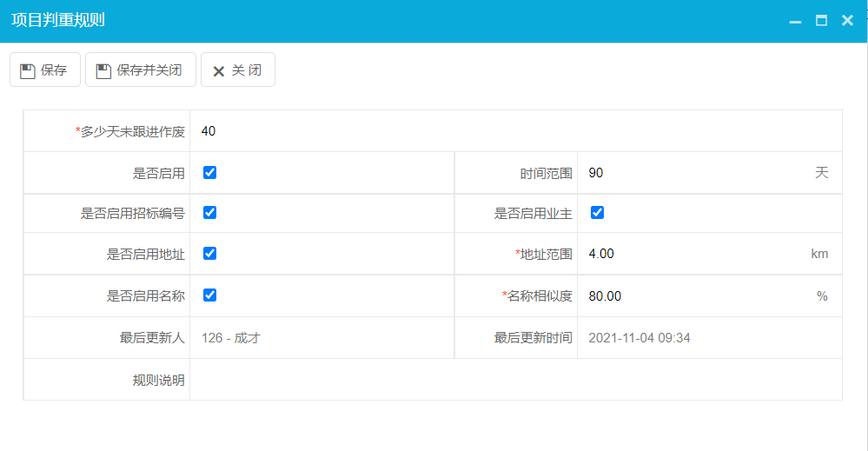Image resolution: width=868 pixels, height=451 pixels.
Task: Focus the 时间范围 field showing 90
Action: click(695, 173)
